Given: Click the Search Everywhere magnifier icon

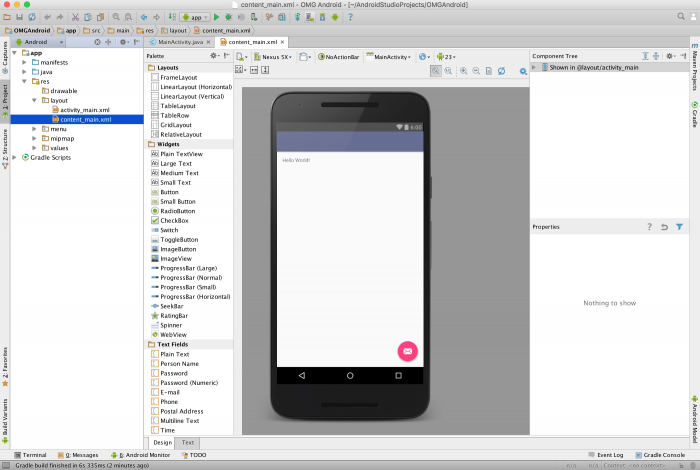Looking at the screenshot, I should (681, 16).
